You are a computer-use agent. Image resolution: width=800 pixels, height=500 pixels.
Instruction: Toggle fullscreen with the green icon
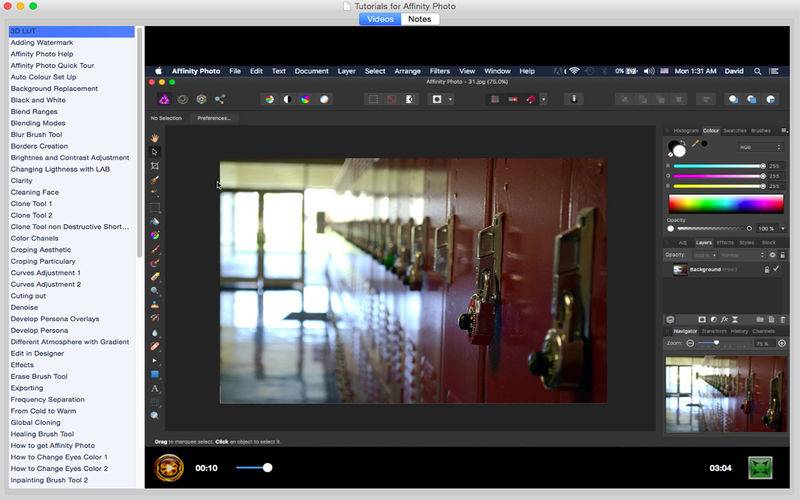pos(760,467)
